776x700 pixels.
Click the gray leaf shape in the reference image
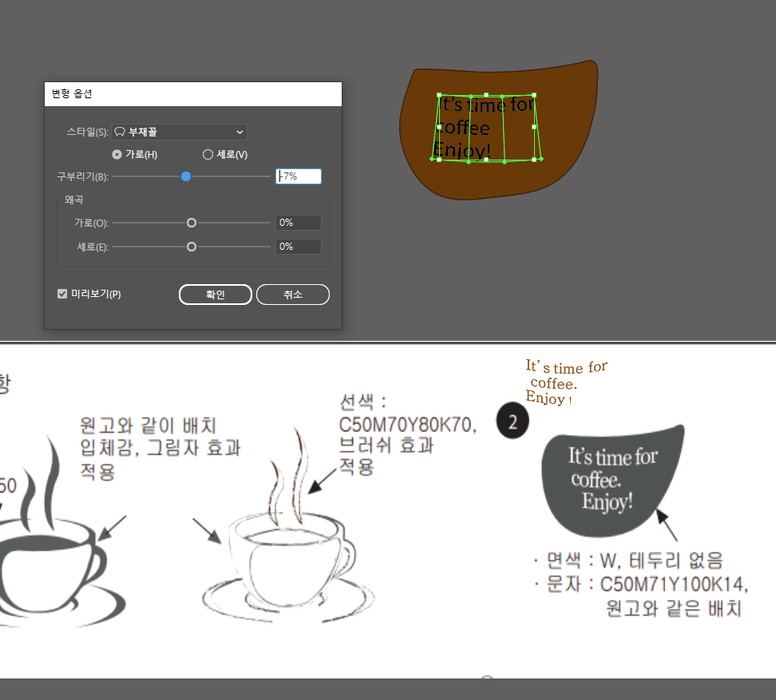click(612, 481)
